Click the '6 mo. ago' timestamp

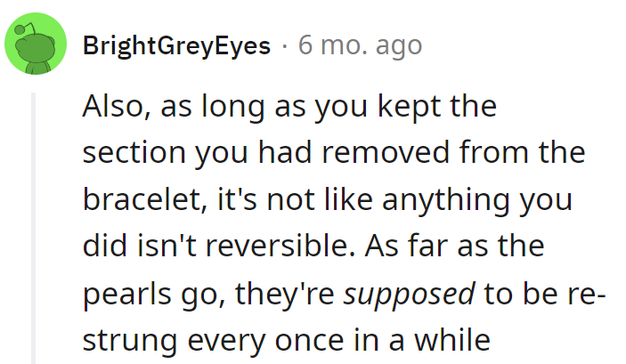(x=360, y=45)
